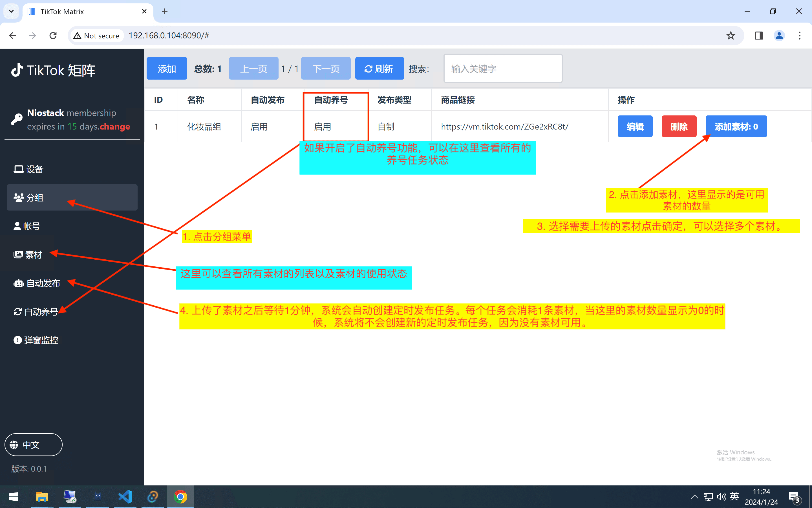This screenshot has height=508, width=812.
Task: Click the blue 添加 add button
Action: 167,69
